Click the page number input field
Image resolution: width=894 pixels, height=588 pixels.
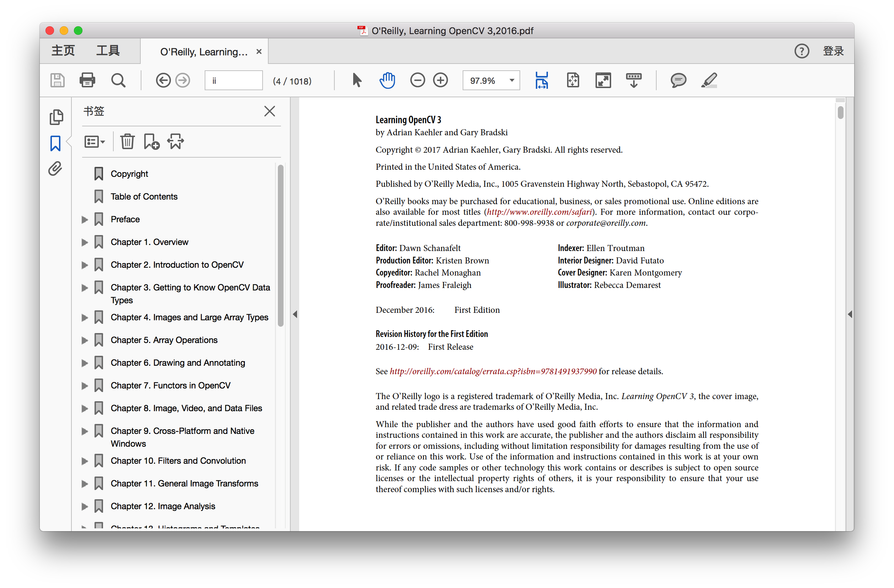click(x=233, y=80)
